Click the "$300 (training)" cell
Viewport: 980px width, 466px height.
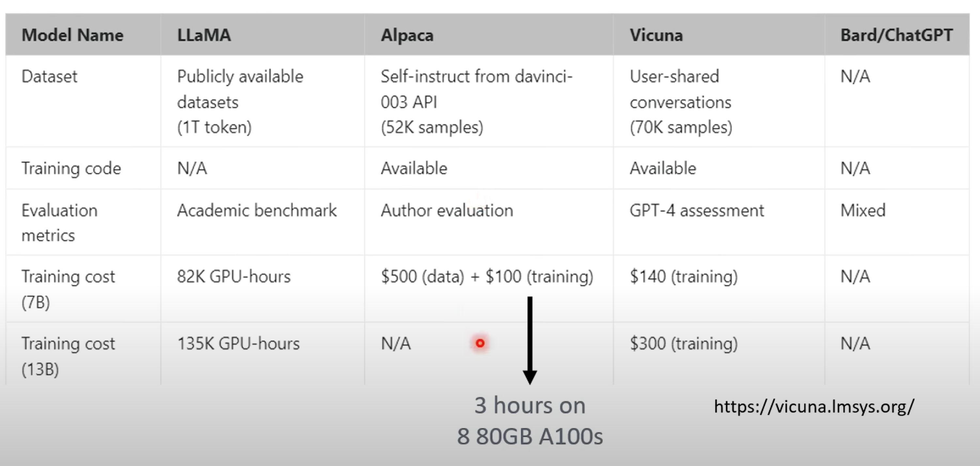[x=684, y=344]
